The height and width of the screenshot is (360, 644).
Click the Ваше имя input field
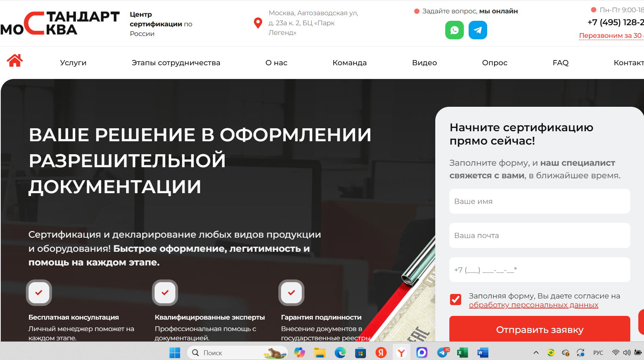point(539,201)
